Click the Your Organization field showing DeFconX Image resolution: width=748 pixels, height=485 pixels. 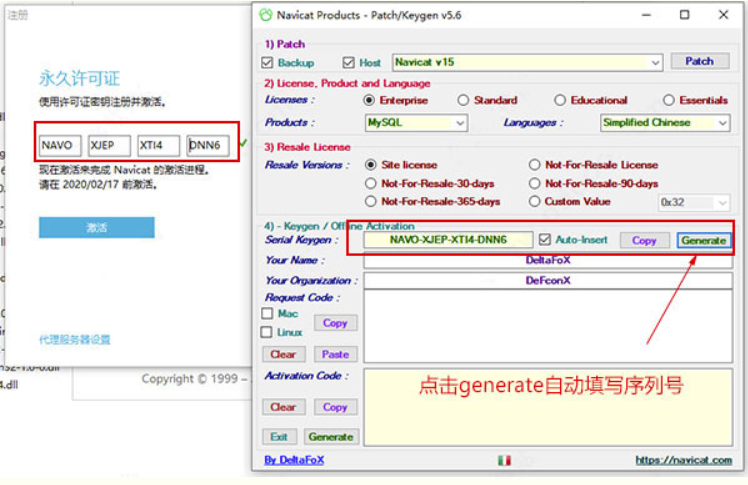tap(548, 280)
